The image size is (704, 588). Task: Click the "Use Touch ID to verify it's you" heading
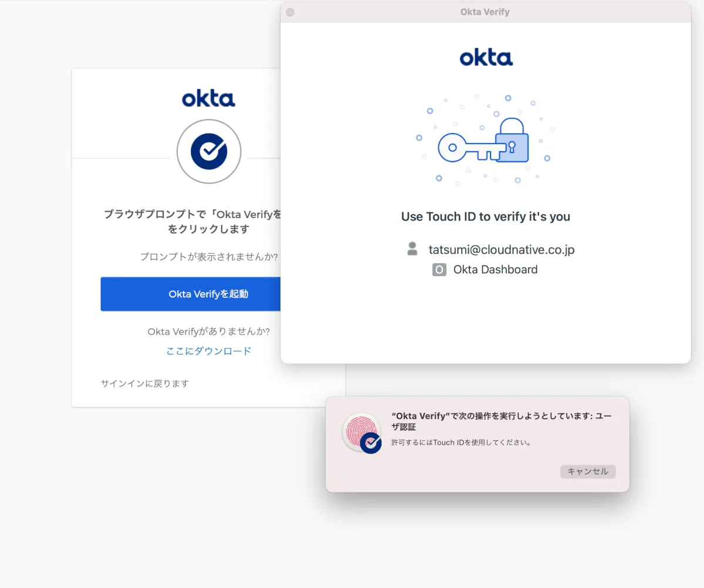click(x=486, y=216)
